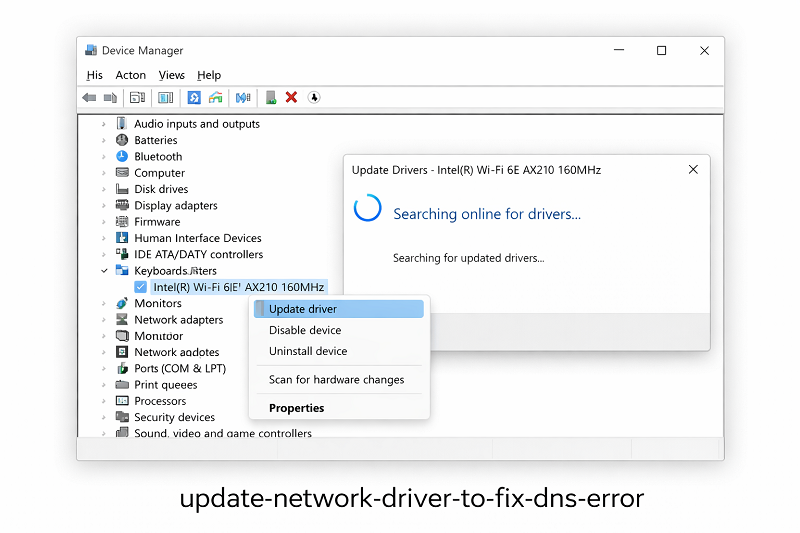Expand the Security devices node chevron
This screenshot has width=800, height=533.
[104, 417]
